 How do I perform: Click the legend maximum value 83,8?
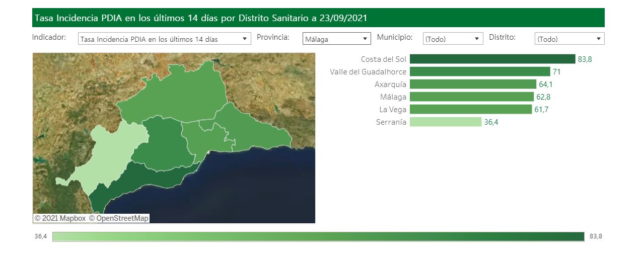coord(596,236)
